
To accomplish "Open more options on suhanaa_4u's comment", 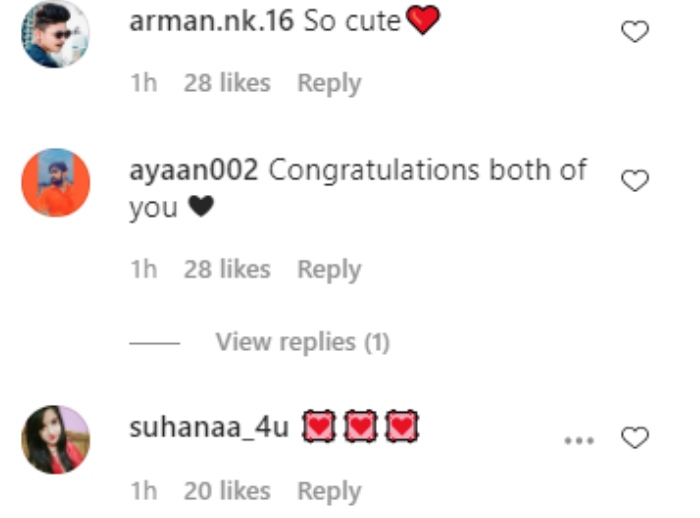I will [x=579, y=441].
